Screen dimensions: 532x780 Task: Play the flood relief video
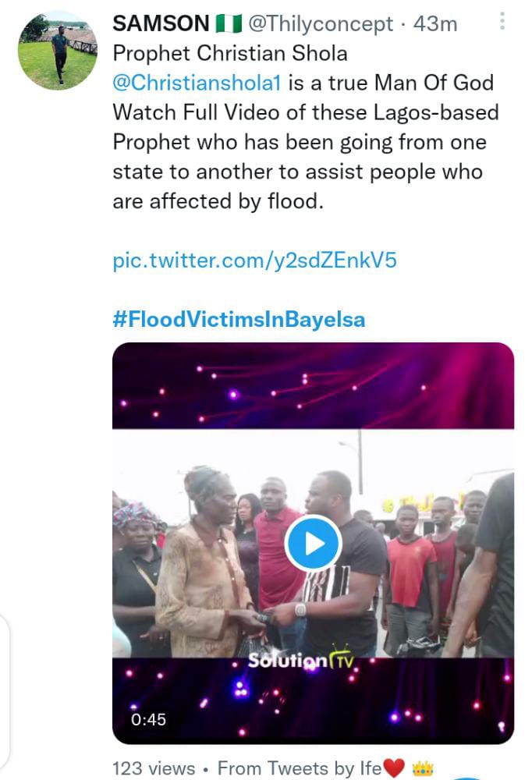[x=312, y=544]
